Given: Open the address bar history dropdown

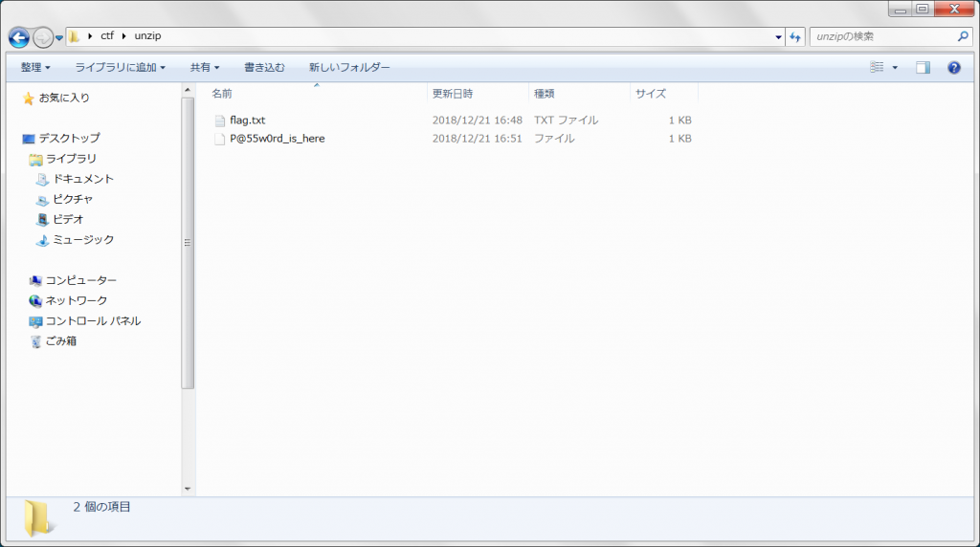Looking at the screenshot, I should pyautogui.click(x=778, y=37).
